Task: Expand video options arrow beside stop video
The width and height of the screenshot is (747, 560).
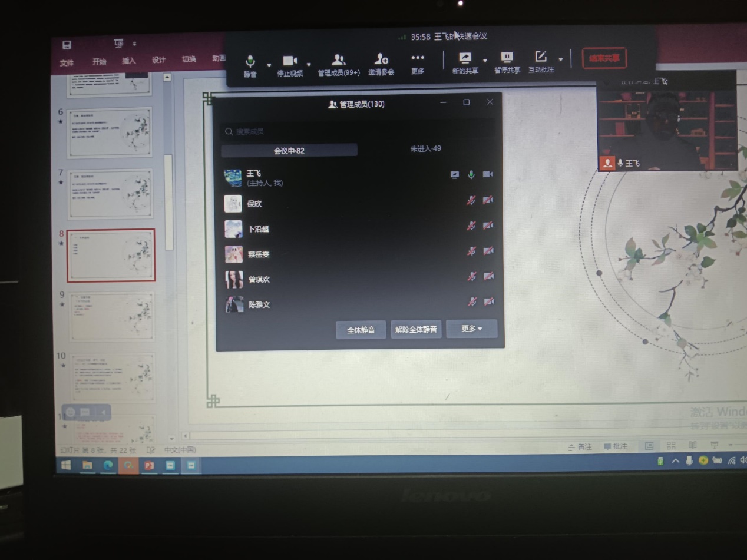Action: 309,65
